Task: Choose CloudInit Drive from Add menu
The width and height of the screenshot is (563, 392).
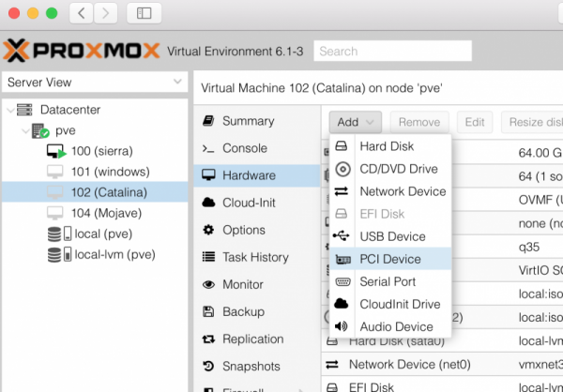Action: tap(390, 304)
